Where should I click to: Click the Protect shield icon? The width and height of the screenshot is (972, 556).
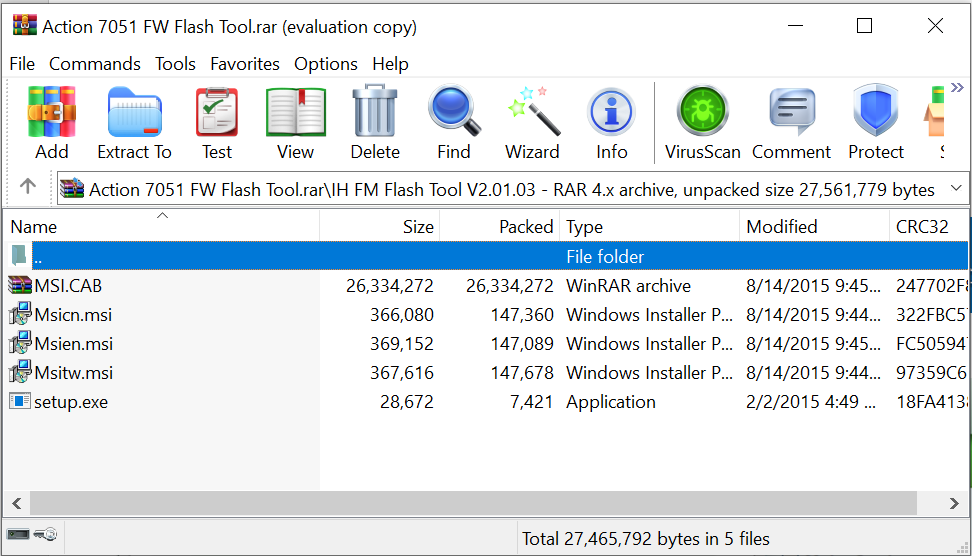pos(876,123)
